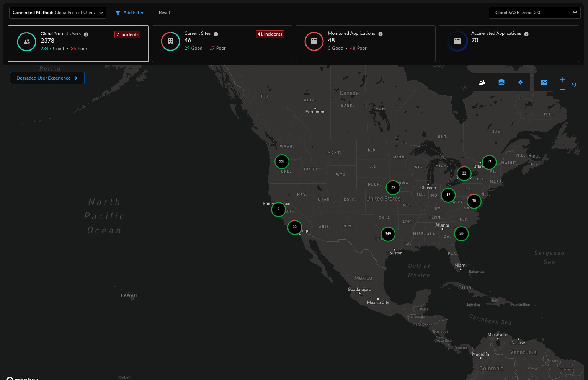Zoom out on the map

pos(562,89)
